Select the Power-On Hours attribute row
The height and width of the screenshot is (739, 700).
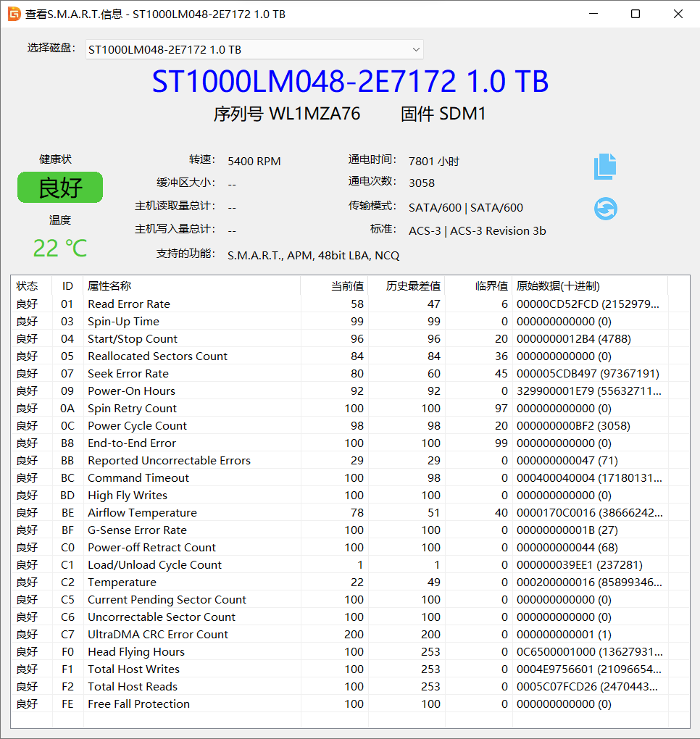pos(131,391)
